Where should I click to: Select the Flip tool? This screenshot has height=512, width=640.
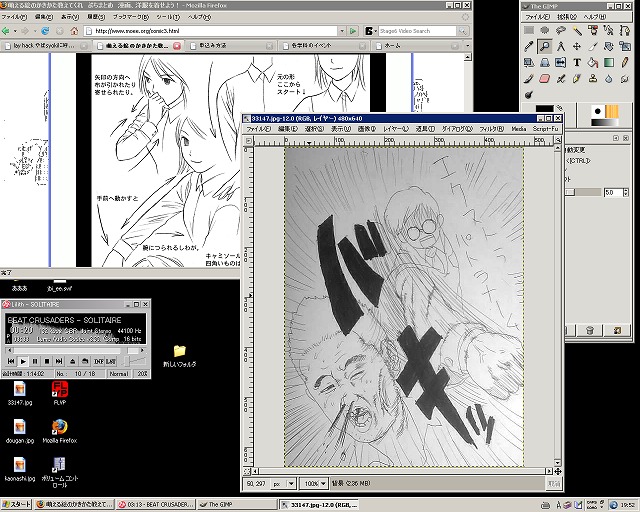coord(560,62)
